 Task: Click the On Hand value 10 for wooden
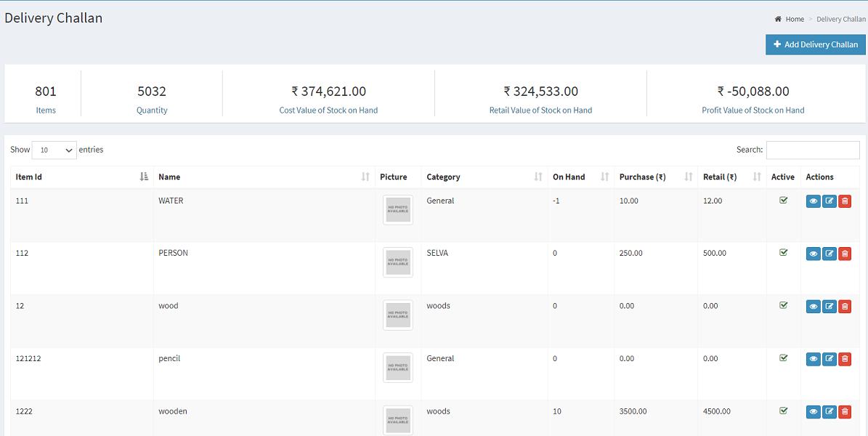click(556, 411)
